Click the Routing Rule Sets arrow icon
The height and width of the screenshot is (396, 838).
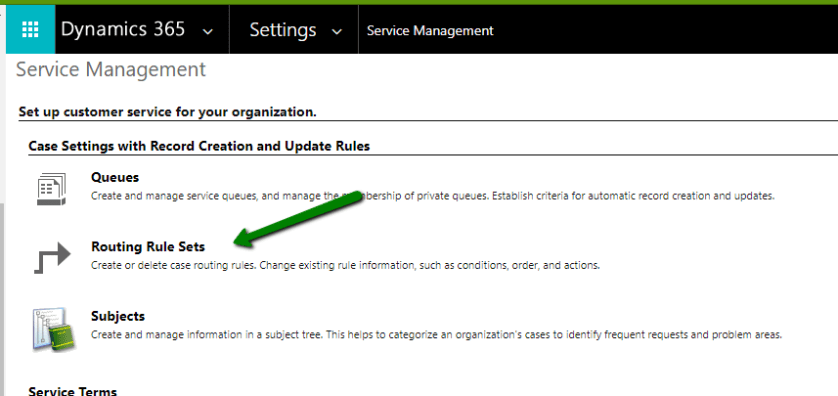coord(52,258)
